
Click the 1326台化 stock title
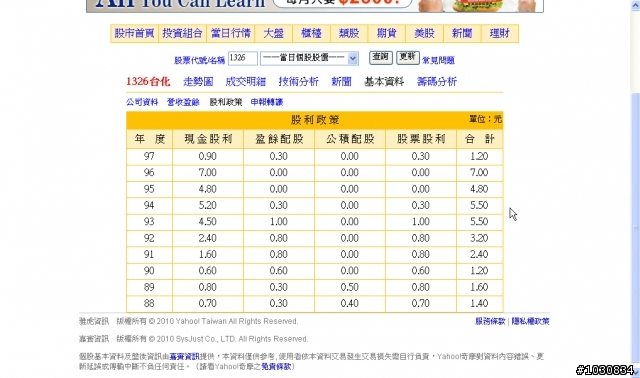tap(148, 82)
